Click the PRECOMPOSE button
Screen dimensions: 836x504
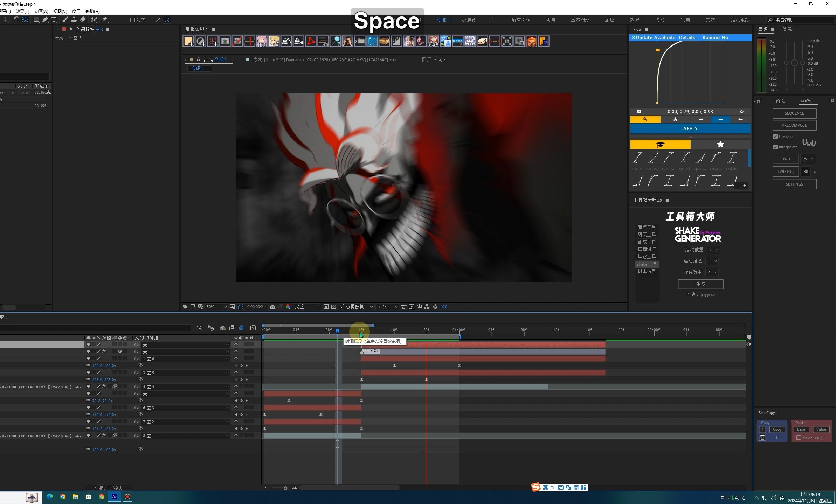tap(794, 125)
